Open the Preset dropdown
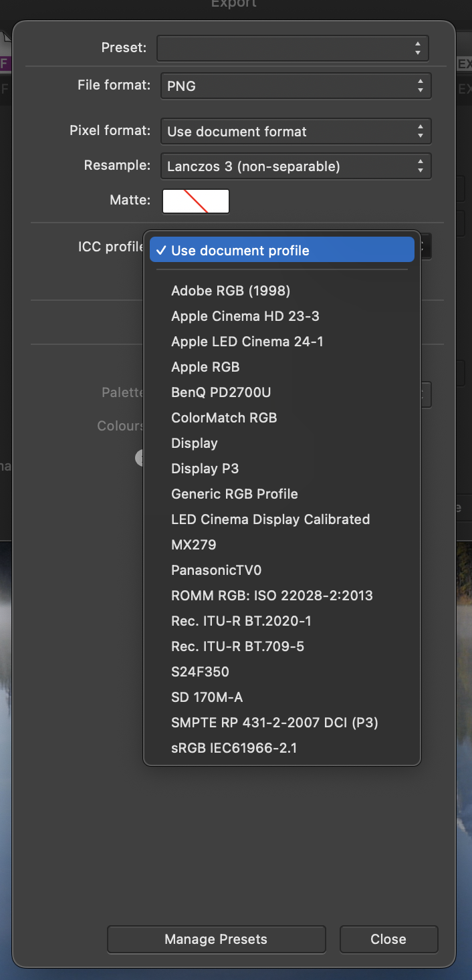The width and height of the screenshot is (472, 980). point(292,48)
